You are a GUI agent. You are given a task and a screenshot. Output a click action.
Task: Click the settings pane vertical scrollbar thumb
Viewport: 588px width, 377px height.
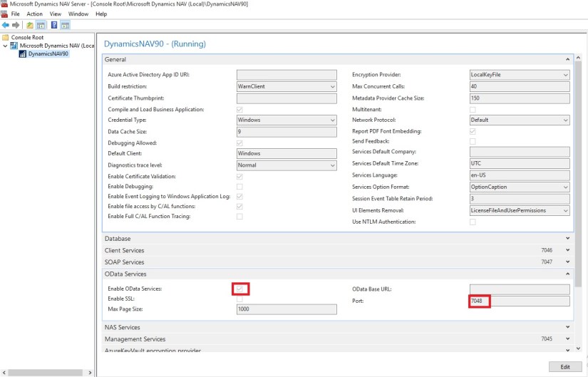tap(578, 174)
